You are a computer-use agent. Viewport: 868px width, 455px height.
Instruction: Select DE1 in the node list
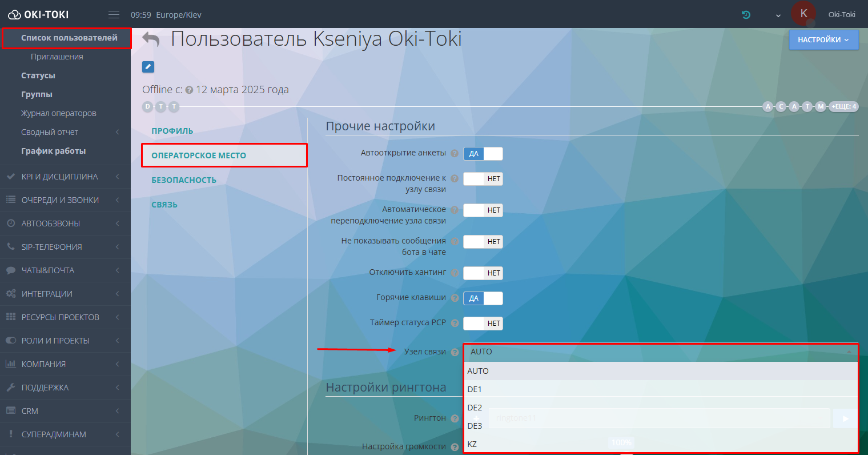click(x=661, y=389)
